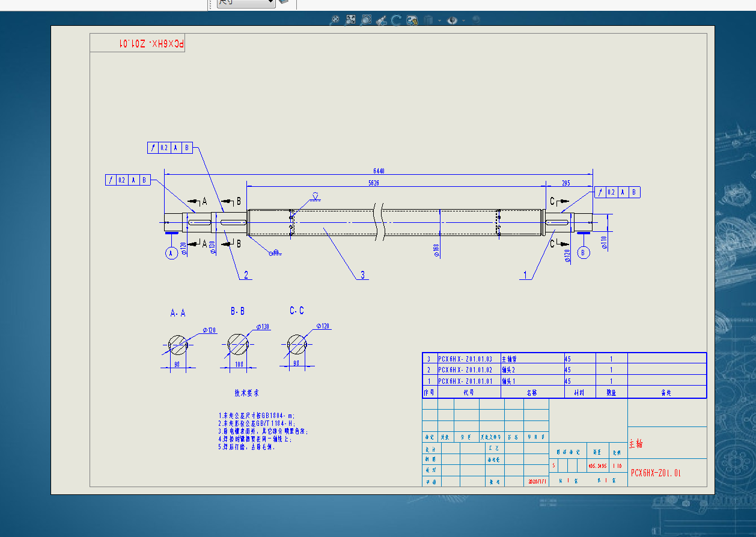Click the weight value 405.3495
Viewport: 756px width, 537px height.
(597, 466)
